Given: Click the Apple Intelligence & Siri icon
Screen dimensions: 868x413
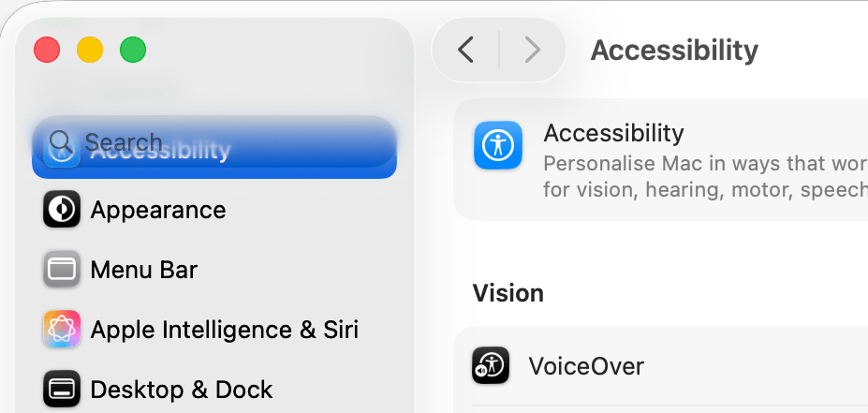Looking at the screenshot, I should tap(62, 330).
